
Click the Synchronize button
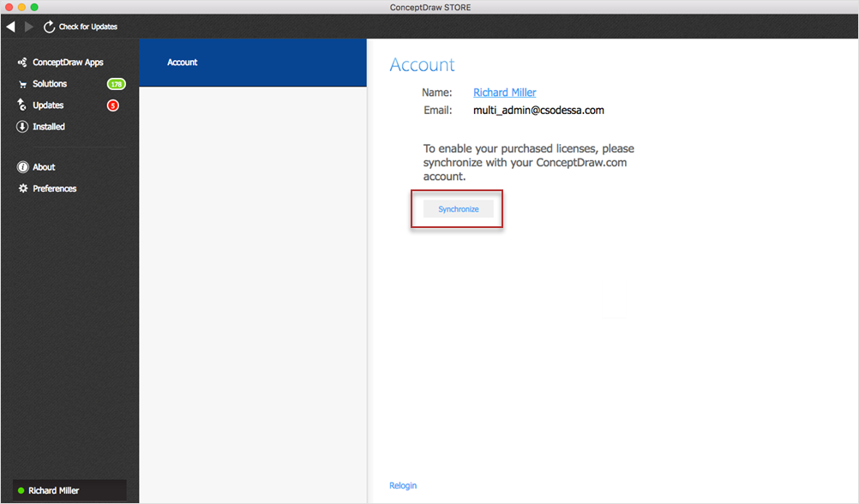(459, 209)
